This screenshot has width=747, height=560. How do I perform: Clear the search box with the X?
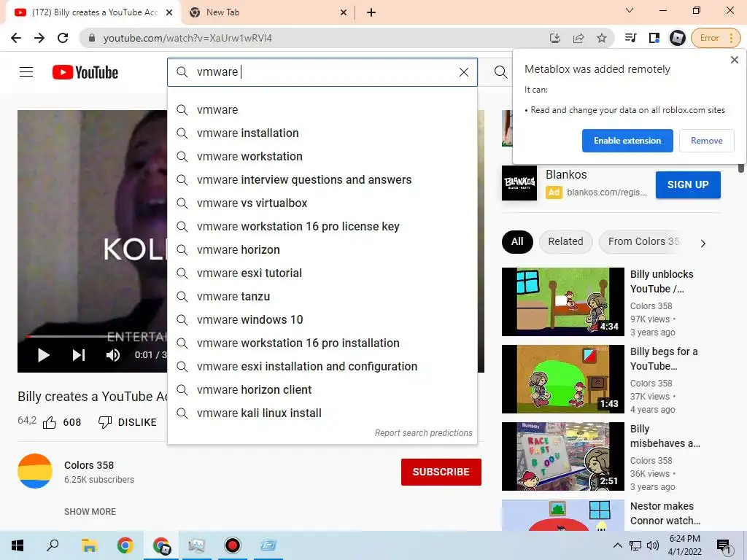tap(463, 72)
